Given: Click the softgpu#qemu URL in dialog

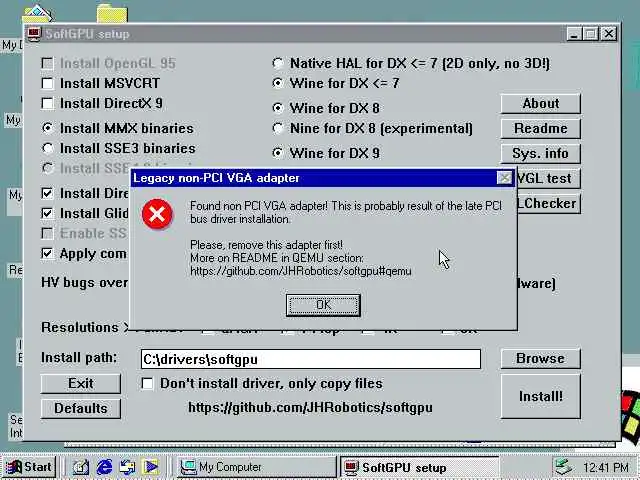Looking at the screenshot, I should point(300,271).
